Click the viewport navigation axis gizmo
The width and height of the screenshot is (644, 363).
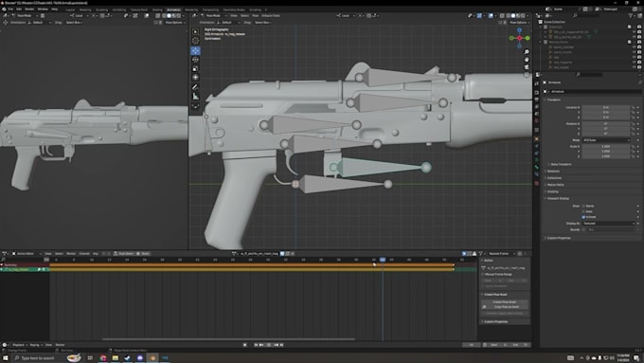520,38
